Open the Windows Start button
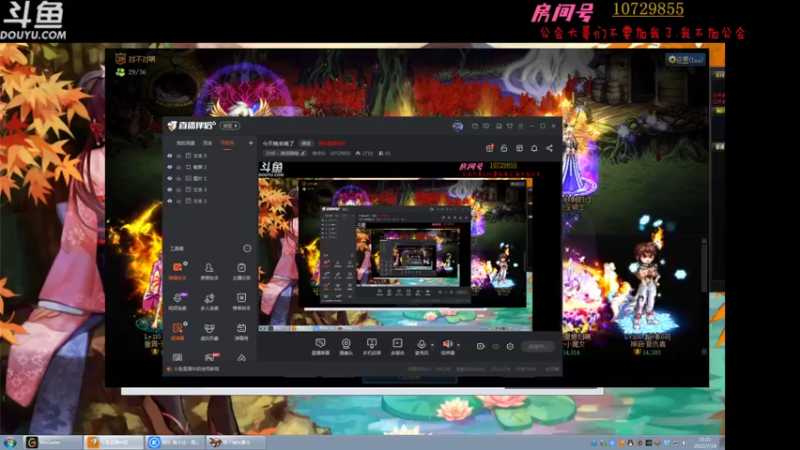 coord(10,442)
